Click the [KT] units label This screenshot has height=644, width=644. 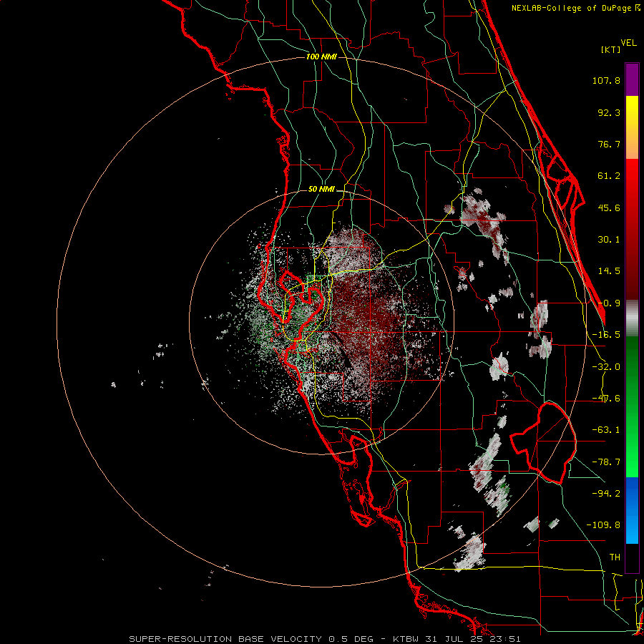611,49
